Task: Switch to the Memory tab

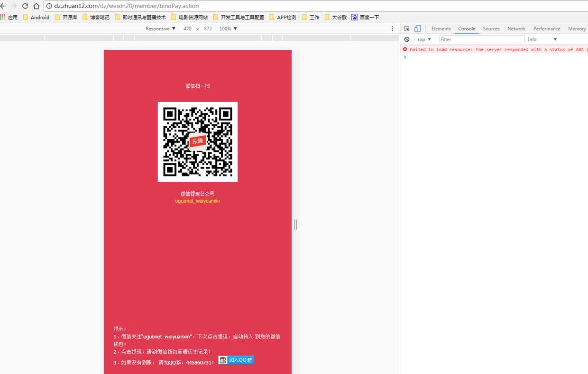Action: click(x=577, y=29)
